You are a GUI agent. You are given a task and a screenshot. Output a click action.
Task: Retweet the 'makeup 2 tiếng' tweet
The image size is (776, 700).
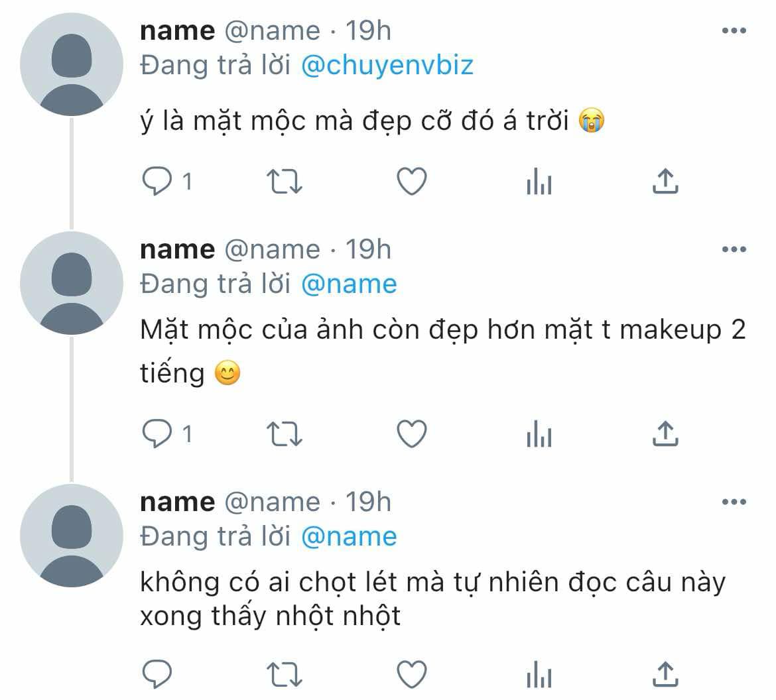[284, 434]
